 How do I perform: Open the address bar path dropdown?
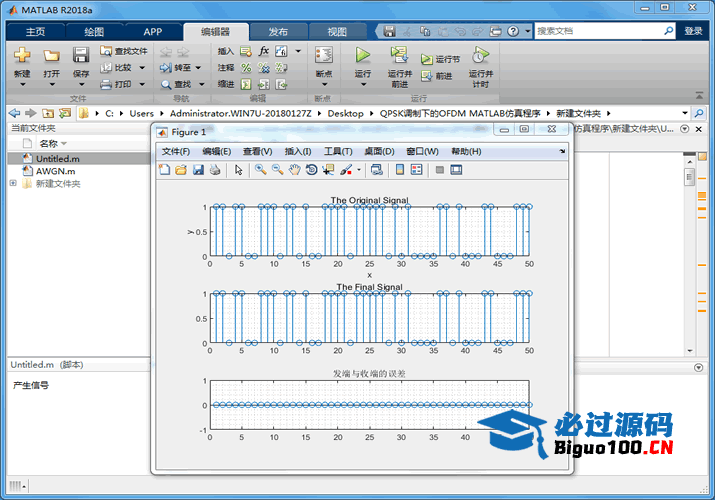point(684,113)
